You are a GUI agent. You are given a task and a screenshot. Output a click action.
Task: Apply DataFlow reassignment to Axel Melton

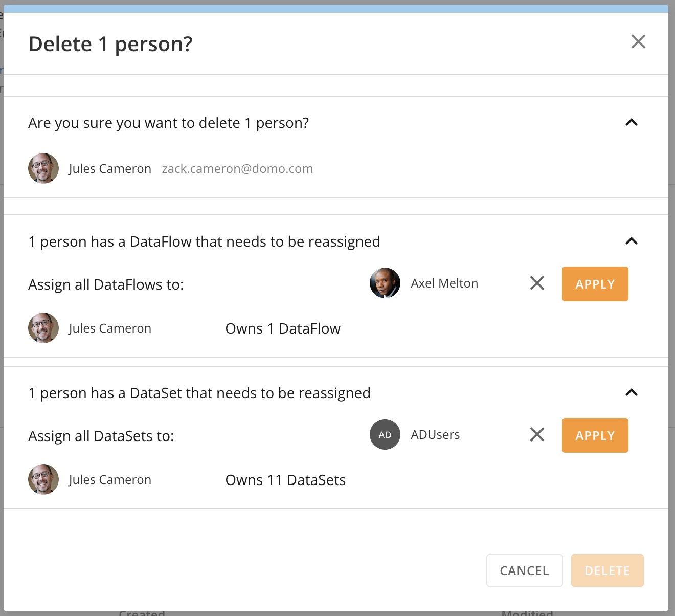[x=595, y=284]
